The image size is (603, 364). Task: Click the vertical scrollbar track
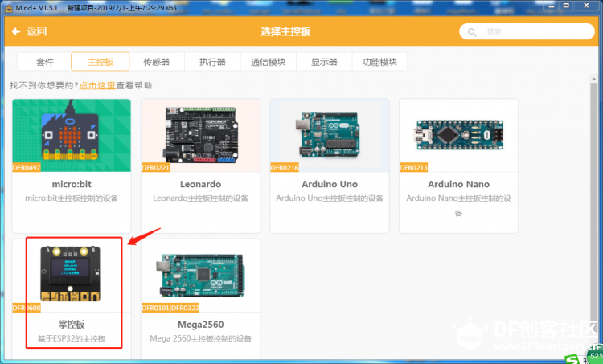pyautogui.click(x=594, y=215)
